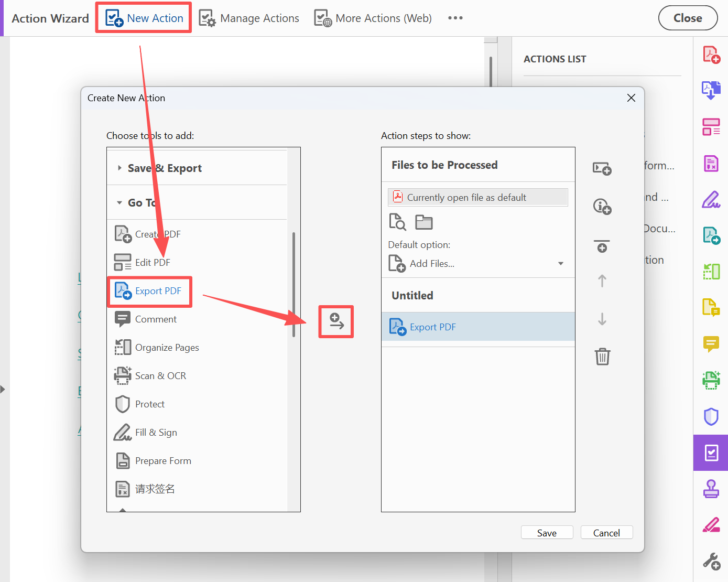Click the Cancel button
Viewport: 728px width, 582px height.
(x=606, y=533)
